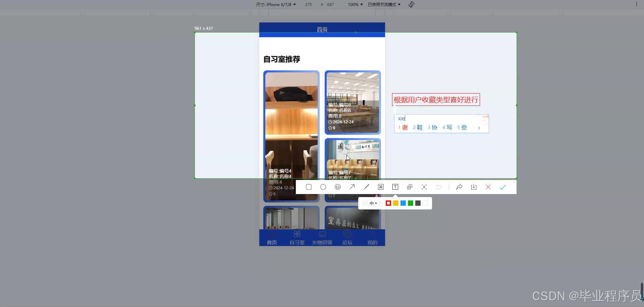644x307 pixels.
Task: Click the OCR text recognition icon
Action: coord(424,187)
